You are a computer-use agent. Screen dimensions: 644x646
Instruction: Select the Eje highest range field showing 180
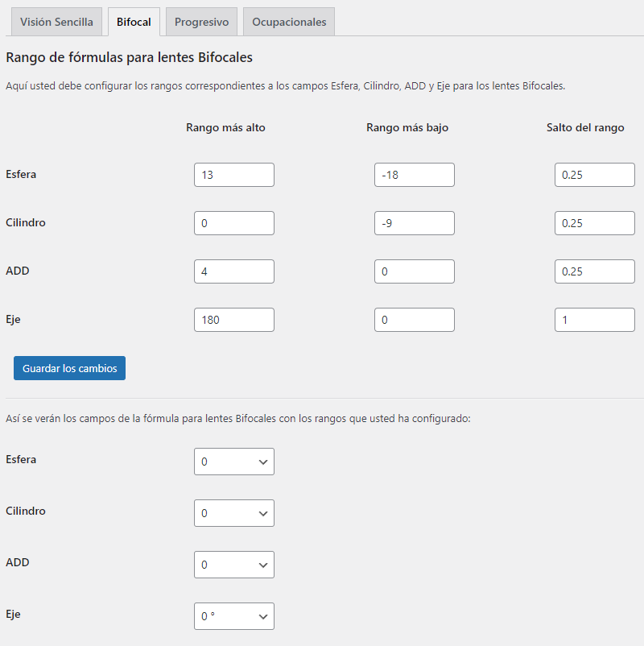[x=233, y=320]
